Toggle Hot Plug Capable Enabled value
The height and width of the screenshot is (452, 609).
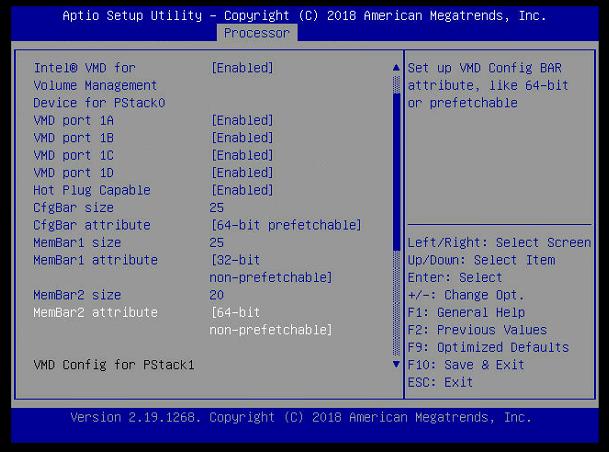(242, 190)
